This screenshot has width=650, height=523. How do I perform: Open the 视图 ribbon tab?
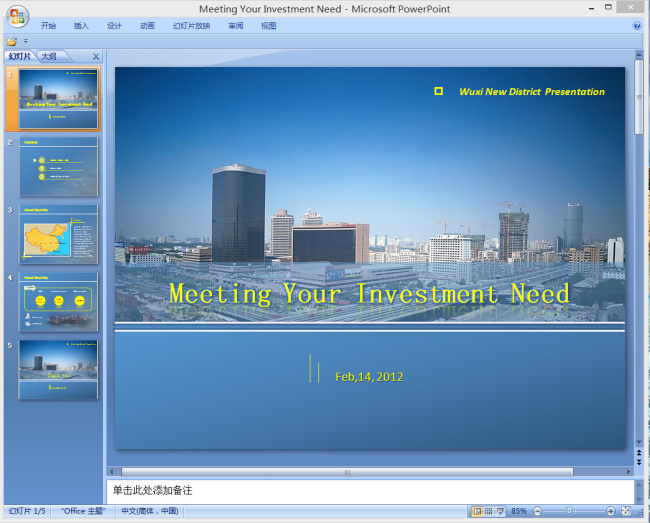pos(269,26)
